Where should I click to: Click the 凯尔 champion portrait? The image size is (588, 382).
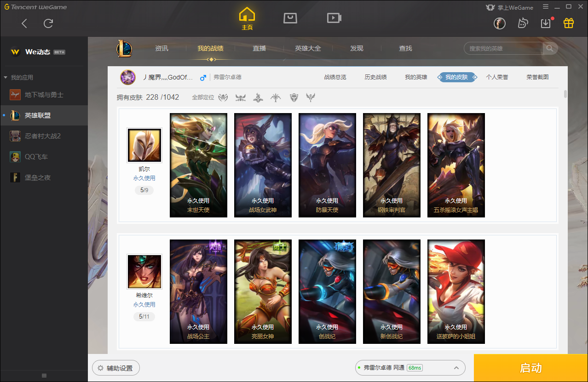(x=144, y=145)
